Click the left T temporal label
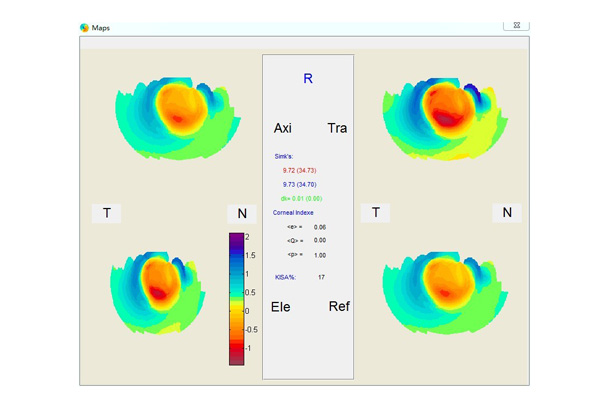This screenshot has width=600, height=410. point(107,213)
